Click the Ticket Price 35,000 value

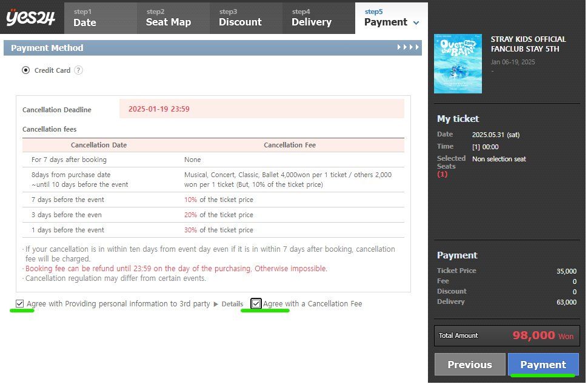[566, 271]
